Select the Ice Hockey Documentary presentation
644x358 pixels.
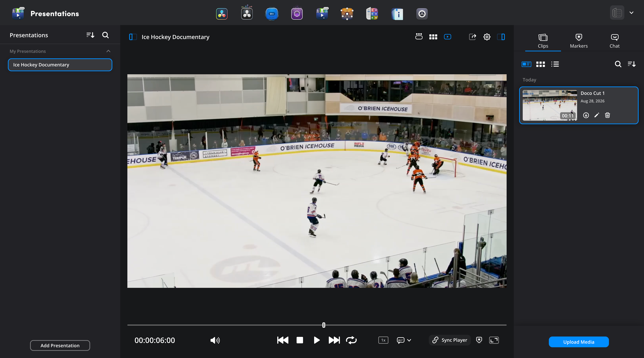(60, 65)
